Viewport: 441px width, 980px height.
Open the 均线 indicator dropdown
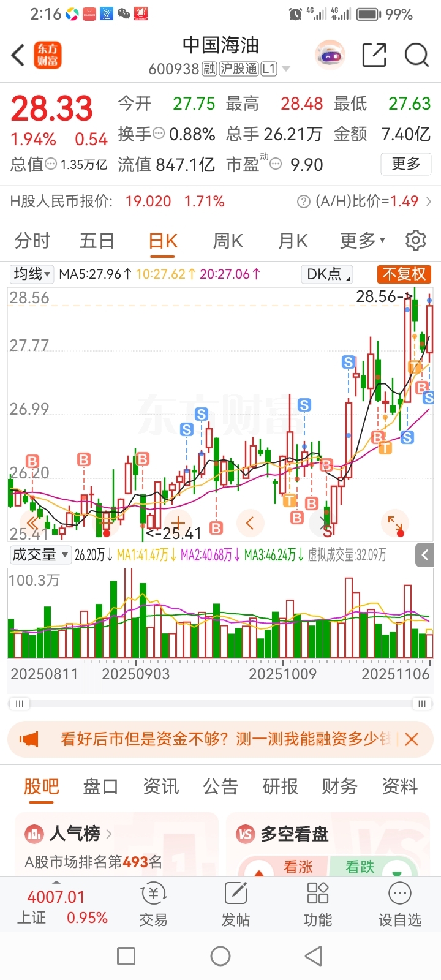tap(32, 274)
